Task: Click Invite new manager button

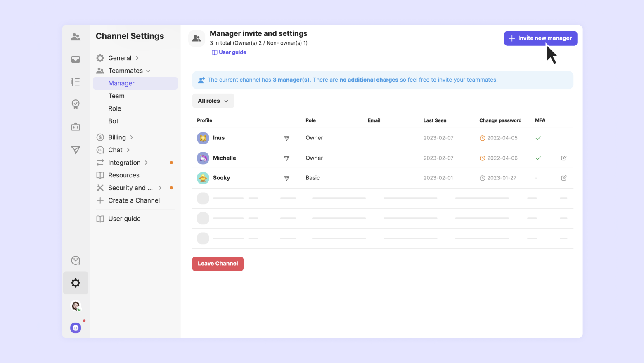Action: (540, 38)
